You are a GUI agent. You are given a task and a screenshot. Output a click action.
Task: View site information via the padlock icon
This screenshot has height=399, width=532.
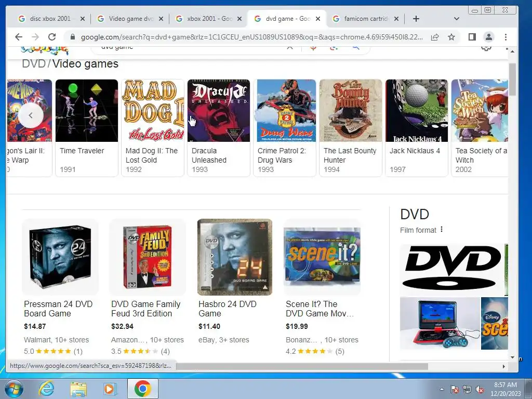[72, 37]
